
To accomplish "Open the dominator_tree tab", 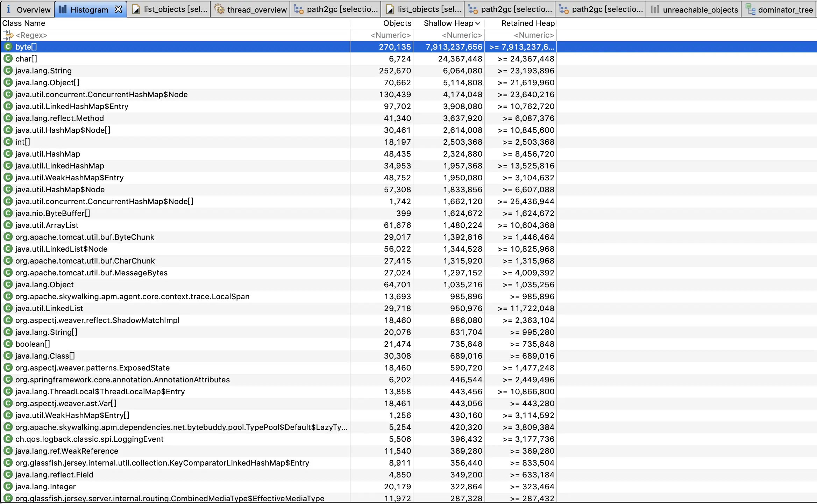I will [x=785, y=9].
